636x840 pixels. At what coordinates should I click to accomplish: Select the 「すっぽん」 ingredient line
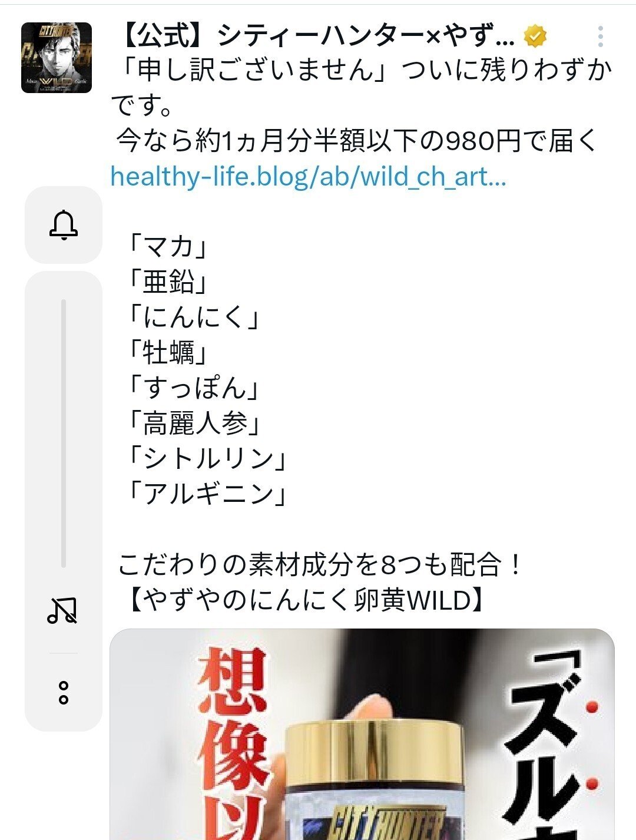point(194,388)
